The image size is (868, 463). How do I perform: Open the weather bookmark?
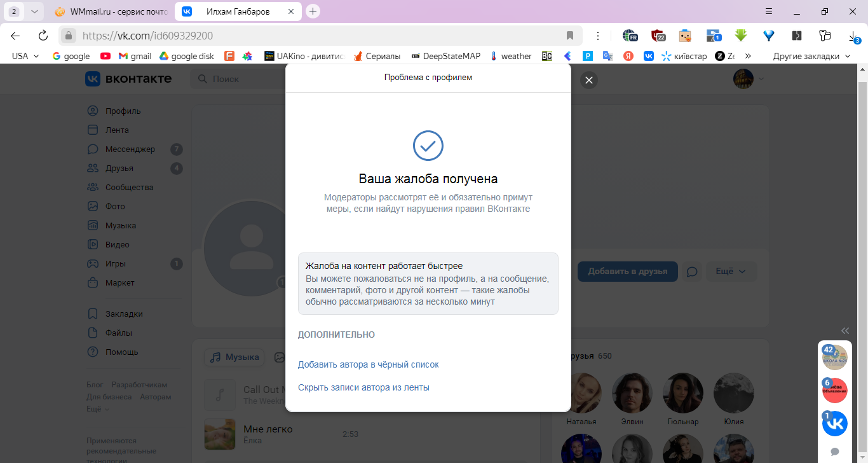point(510,56)
